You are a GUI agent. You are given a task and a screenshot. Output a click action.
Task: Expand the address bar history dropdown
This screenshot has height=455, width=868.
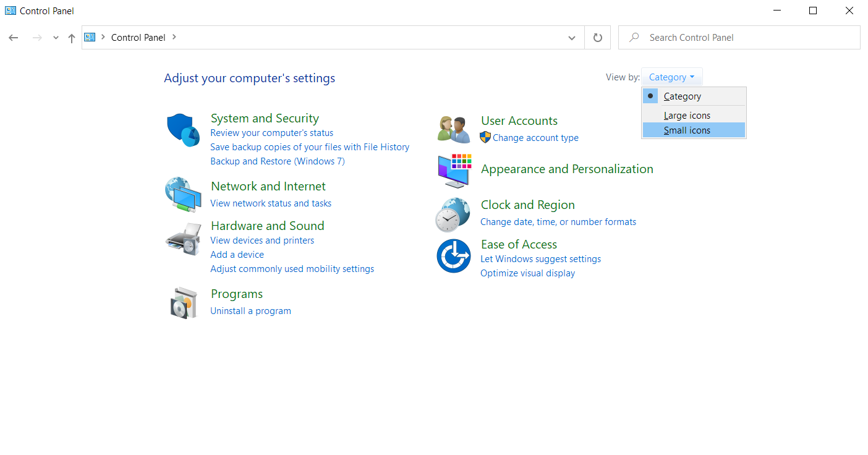(571, 38)
